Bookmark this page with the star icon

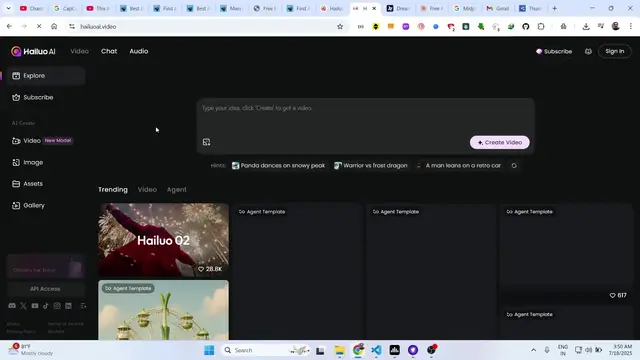[340, 27]
